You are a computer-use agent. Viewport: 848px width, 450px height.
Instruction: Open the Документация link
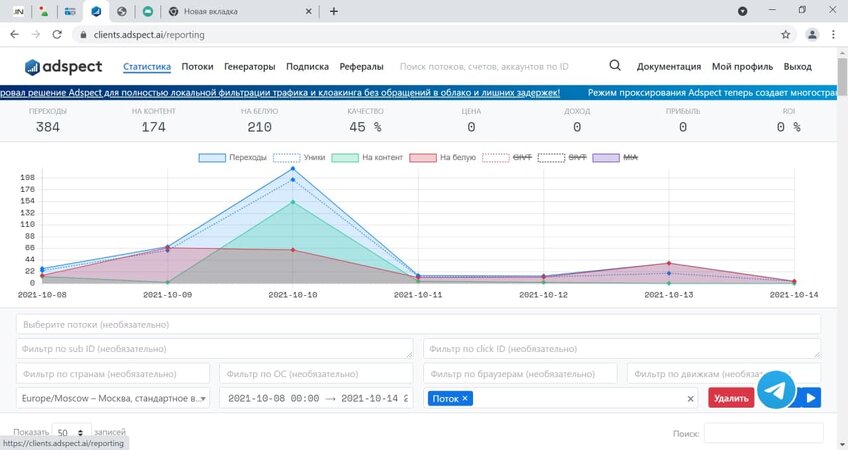[x=668, y=67]
